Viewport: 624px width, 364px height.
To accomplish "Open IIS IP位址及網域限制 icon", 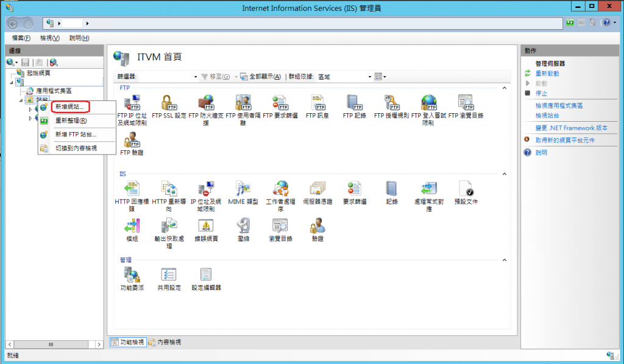I will click(206, 197).
